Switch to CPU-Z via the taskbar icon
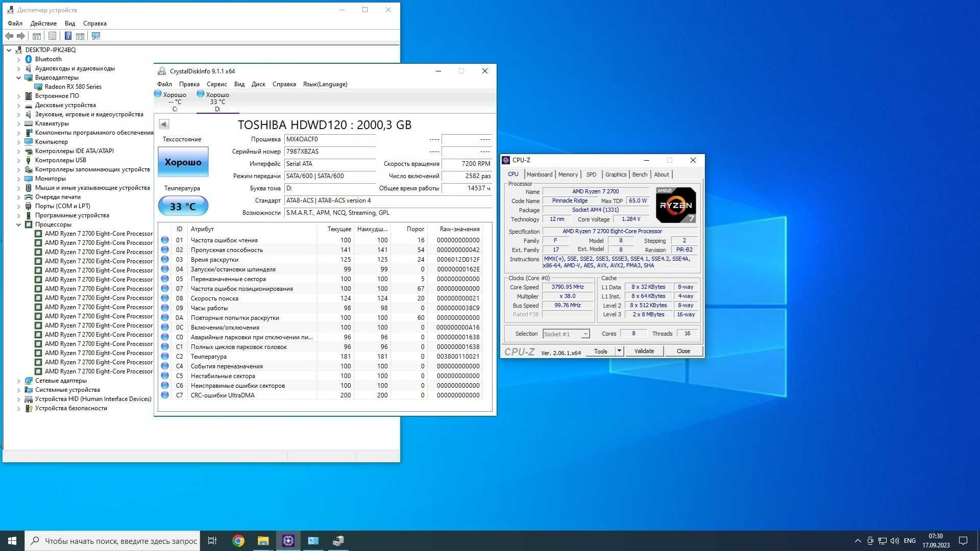The image size is (980, 551). 288,541
